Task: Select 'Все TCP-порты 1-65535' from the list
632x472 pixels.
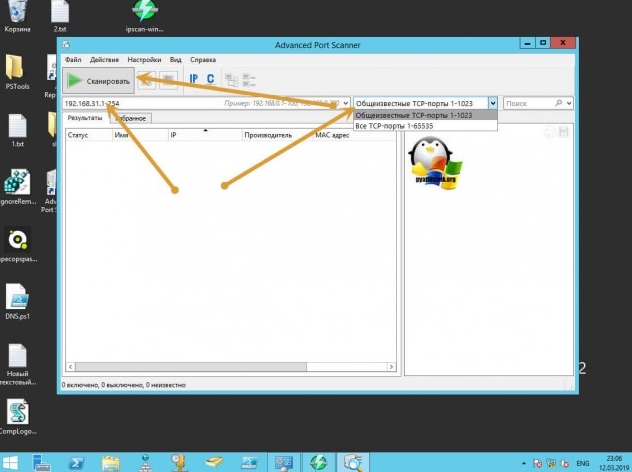Action: coord(395,126)
